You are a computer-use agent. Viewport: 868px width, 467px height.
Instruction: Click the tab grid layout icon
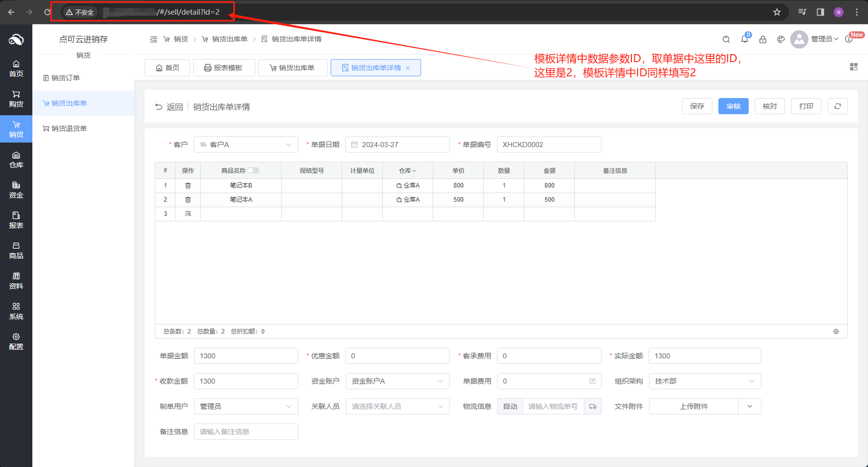pos(854,67)
